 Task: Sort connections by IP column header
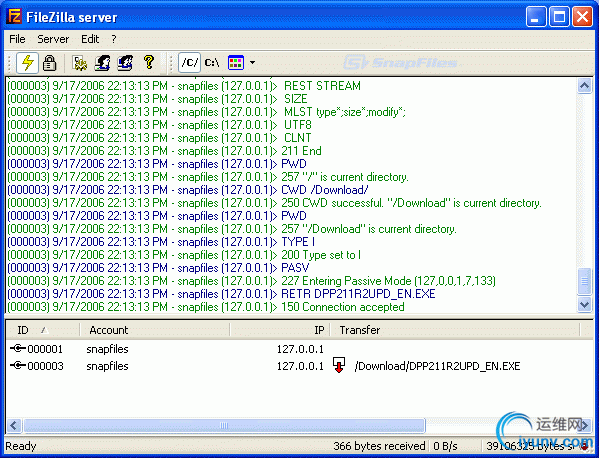280,330
